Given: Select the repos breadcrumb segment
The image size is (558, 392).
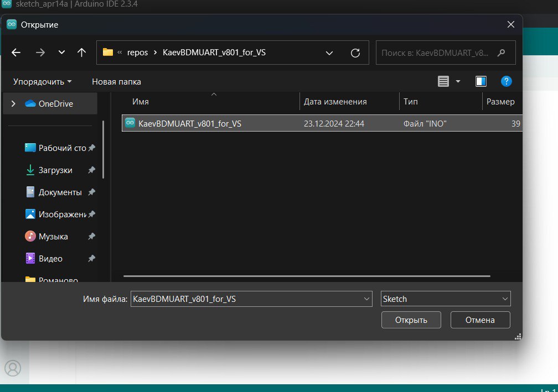Looking at the screenshot, I should pyautogui.click(x=137, y=53).
